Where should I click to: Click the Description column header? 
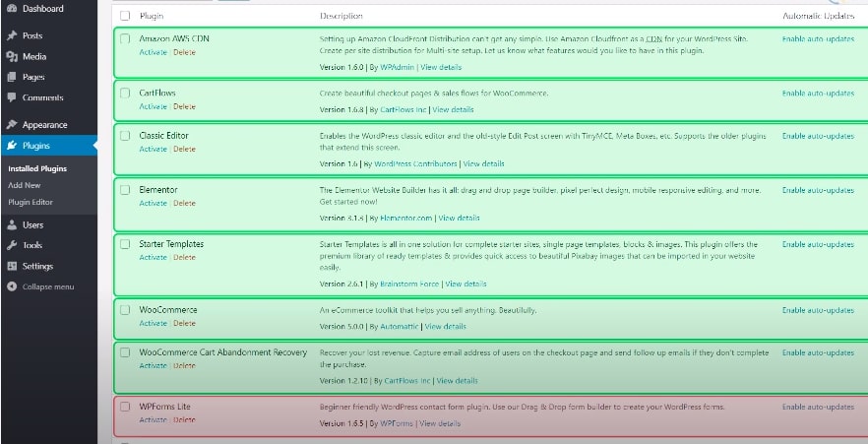[341, 17]
